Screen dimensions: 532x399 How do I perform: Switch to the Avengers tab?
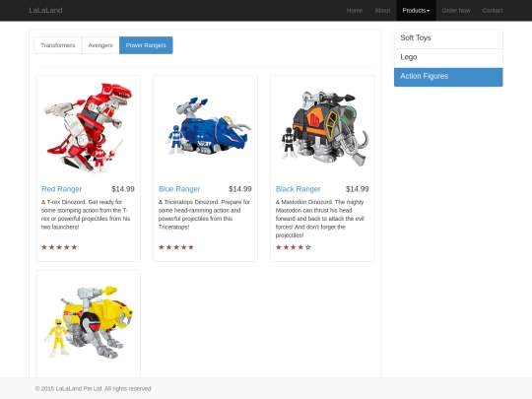pos(100,45)
